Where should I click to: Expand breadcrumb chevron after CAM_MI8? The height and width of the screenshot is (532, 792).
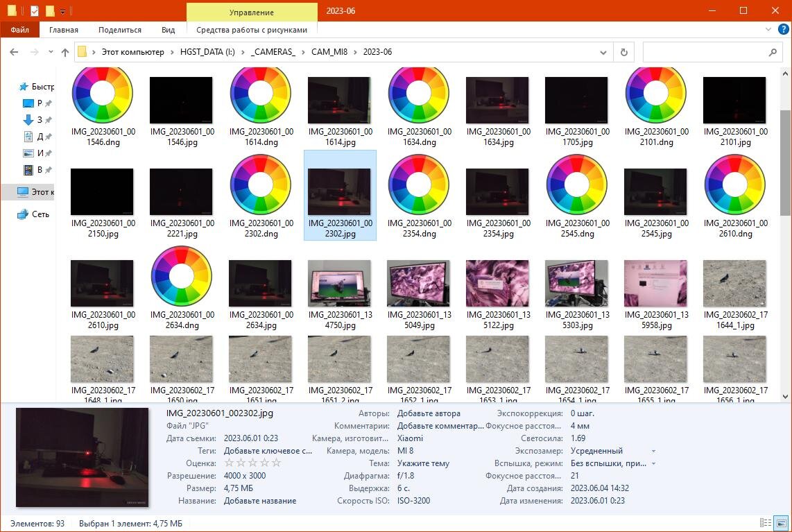click(356, 52)
